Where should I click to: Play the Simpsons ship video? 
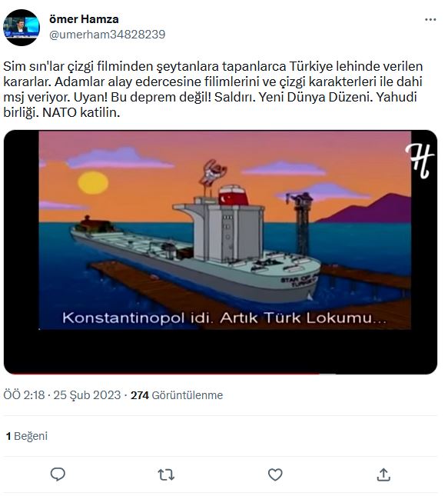(x=221, y=251)
